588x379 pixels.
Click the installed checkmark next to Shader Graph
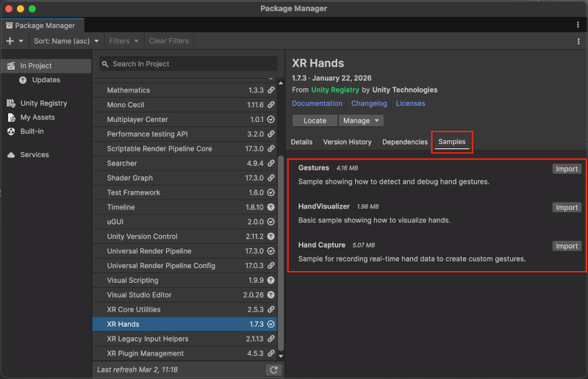pyautogui.click(x=270, y=178)
